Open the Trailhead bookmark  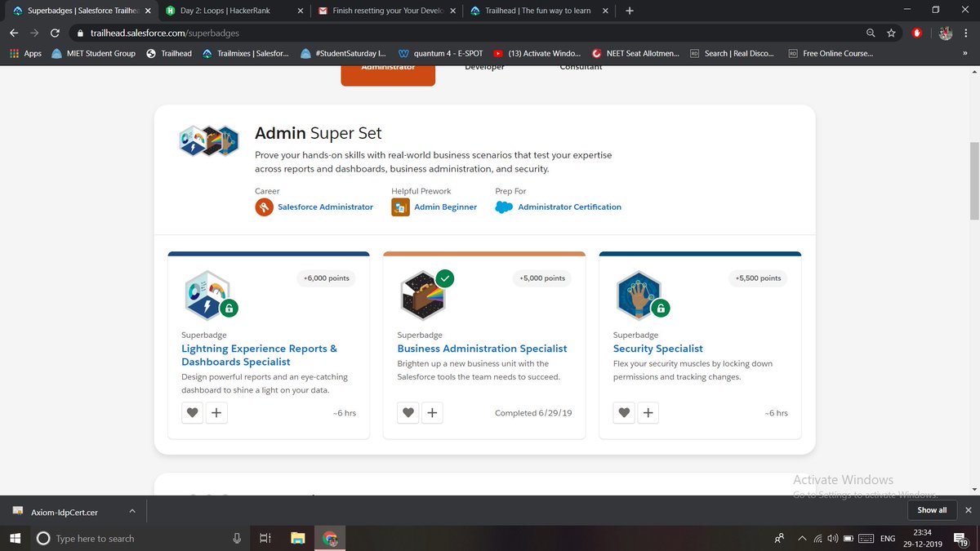[x=169, y=53]
